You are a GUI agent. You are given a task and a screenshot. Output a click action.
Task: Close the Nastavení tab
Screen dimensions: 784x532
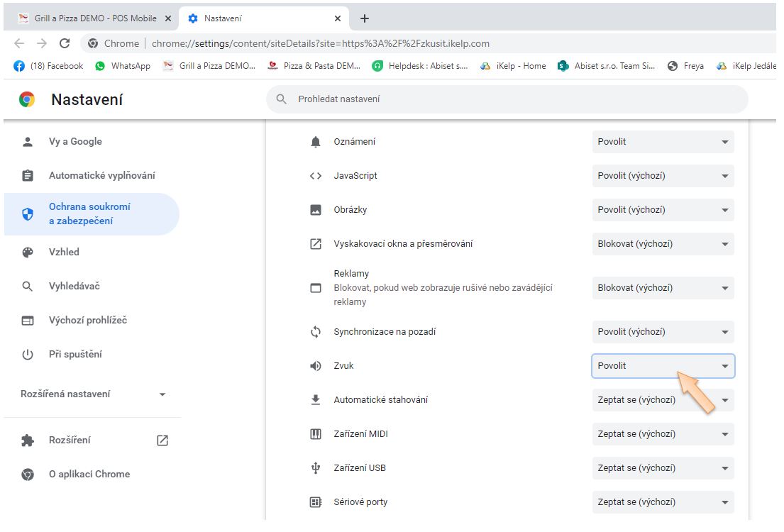[x=338, y=18]
